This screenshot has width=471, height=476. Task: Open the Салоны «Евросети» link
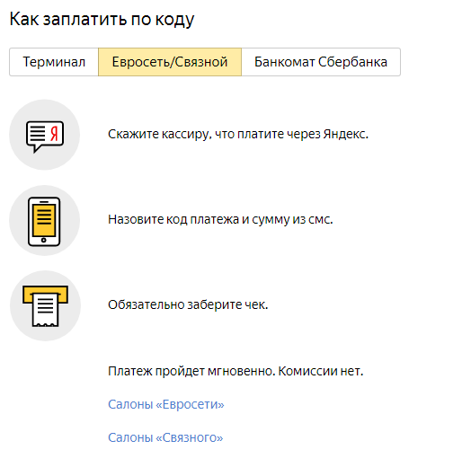click(x=166, y=404)
